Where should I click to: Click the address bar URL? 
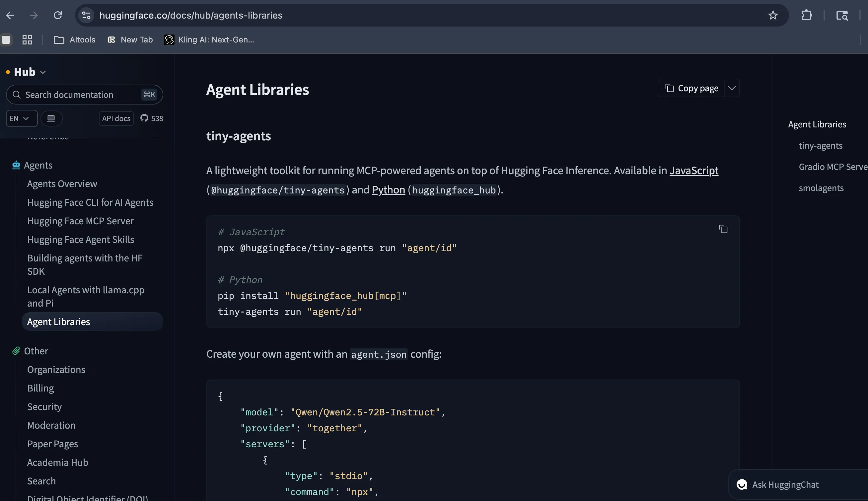[190, 15]
